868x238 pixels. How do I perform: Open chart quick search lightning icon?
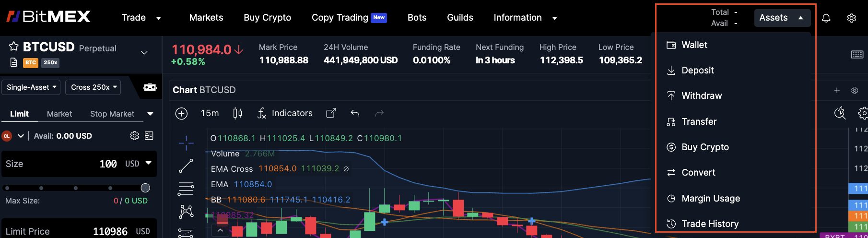click(840, 113)
